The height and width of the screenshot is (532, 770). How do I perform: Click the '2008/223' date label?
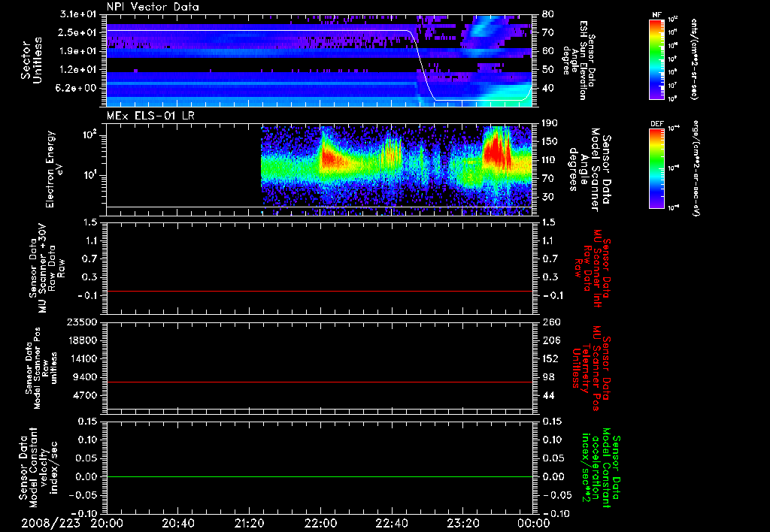coord(50,523)
